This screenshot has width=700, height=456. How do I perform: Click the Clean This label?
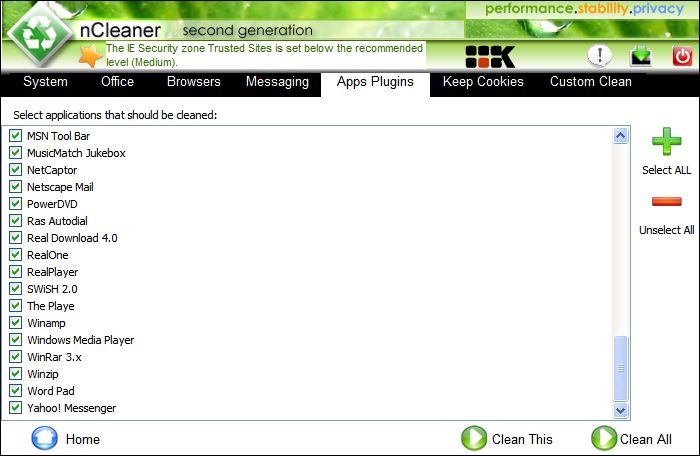(522, 439)
